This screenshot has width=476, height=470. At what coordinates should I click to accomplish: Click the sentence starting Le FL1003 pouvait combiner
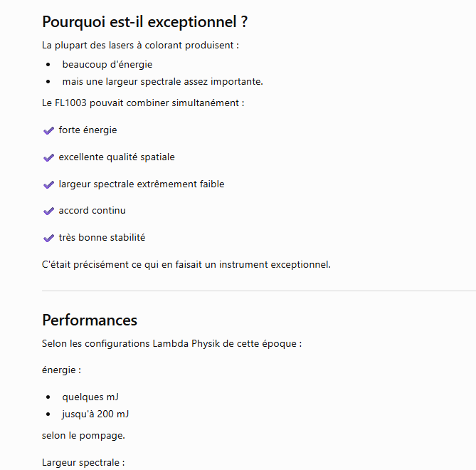click(x=143, y=103)
